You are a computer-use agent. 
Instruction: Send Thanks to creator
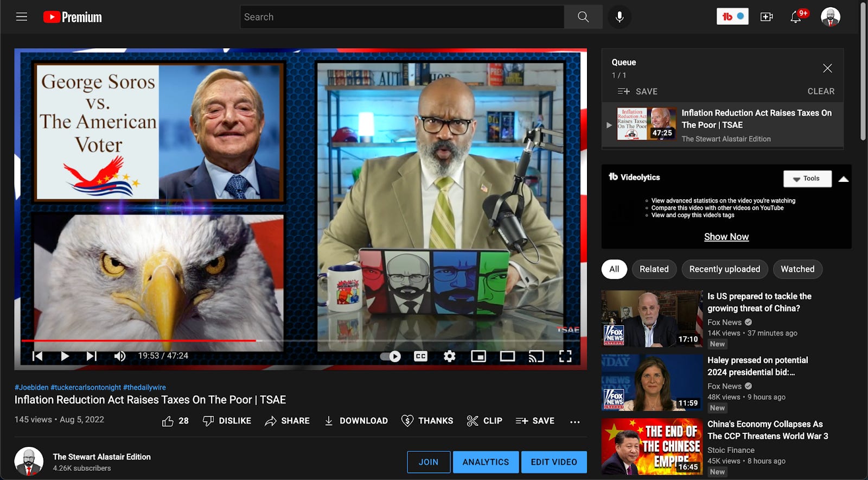point(427,421)
